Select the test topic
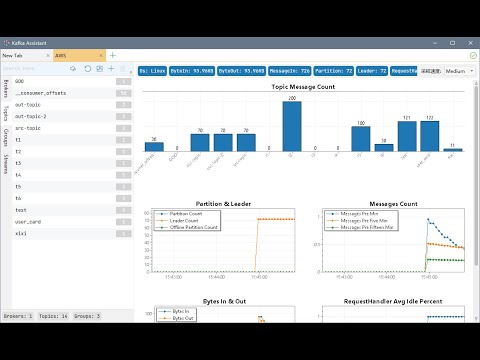The image size is (480, 360). tap(73, 210)
